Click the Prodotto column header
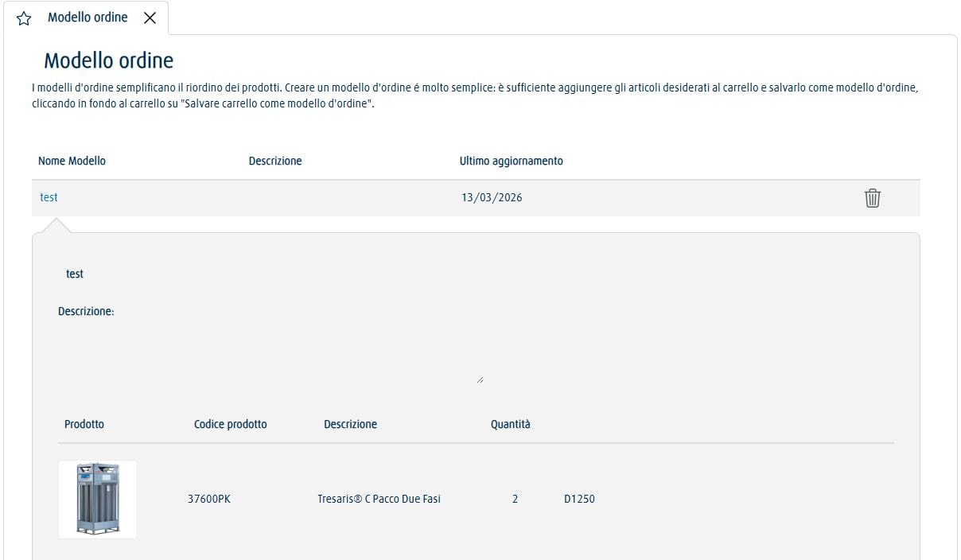 [84, 424]
